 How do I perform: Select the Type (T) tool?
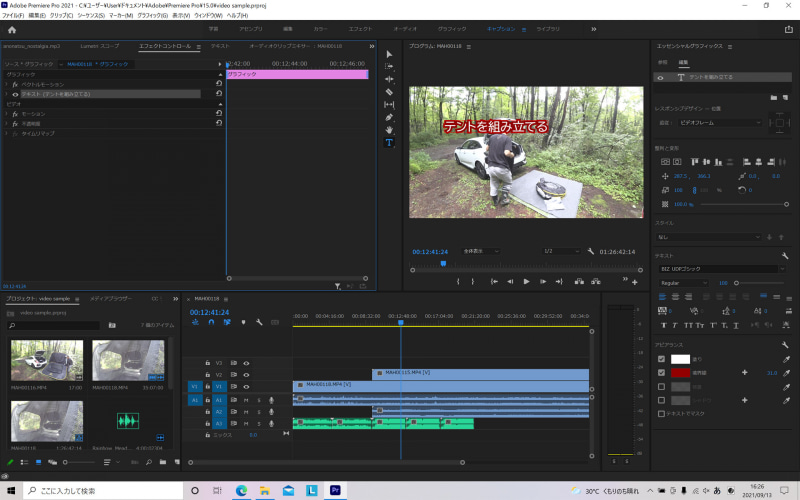(x=389, y=143)
